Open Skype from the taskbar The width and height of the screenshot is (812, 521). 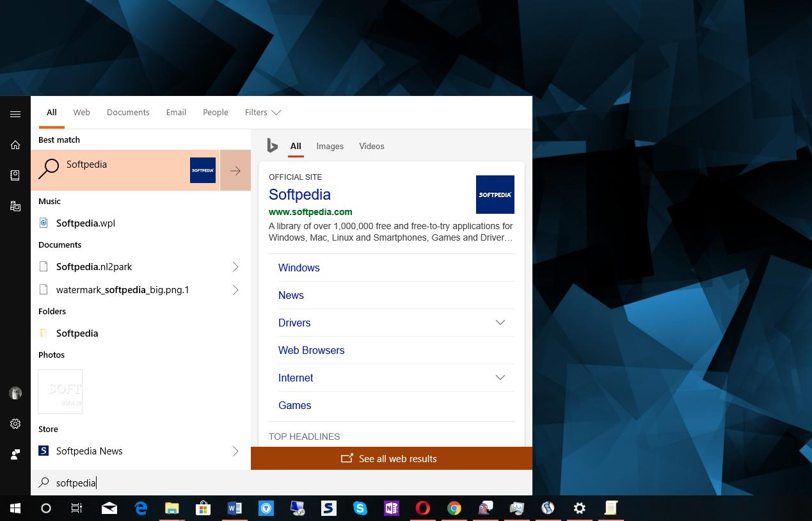360,508
